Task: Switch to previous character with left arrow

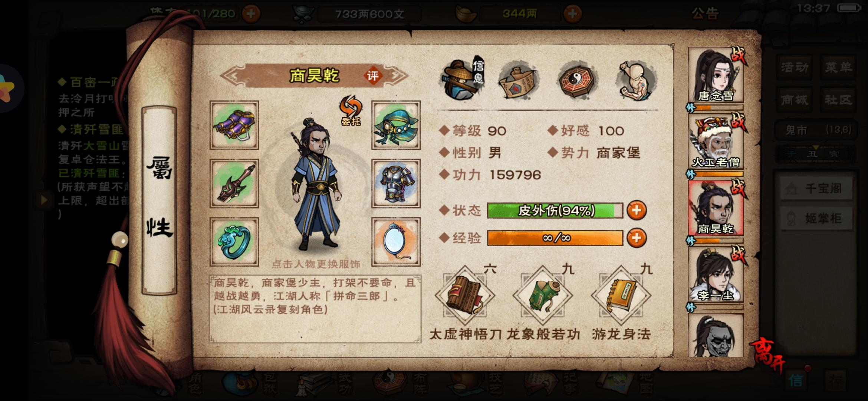Action: tap(232, 76)
